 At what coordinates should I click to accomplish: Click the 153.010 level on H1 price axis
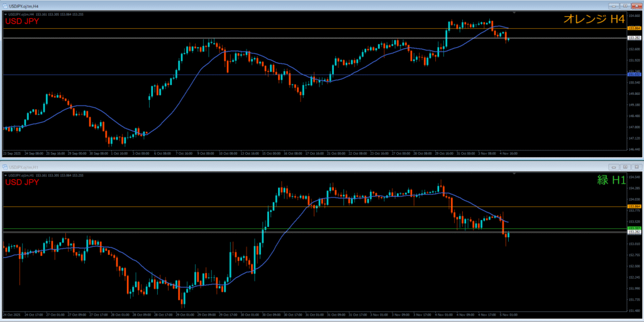coord(635,244)
